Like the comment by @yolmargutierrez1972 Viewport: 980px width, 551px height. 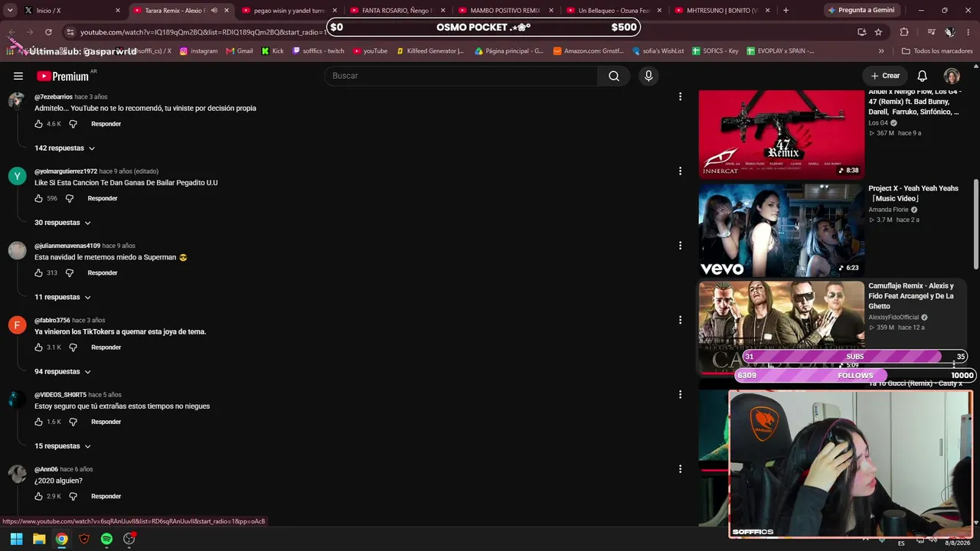pyautogui.click(x=39, y=198)
